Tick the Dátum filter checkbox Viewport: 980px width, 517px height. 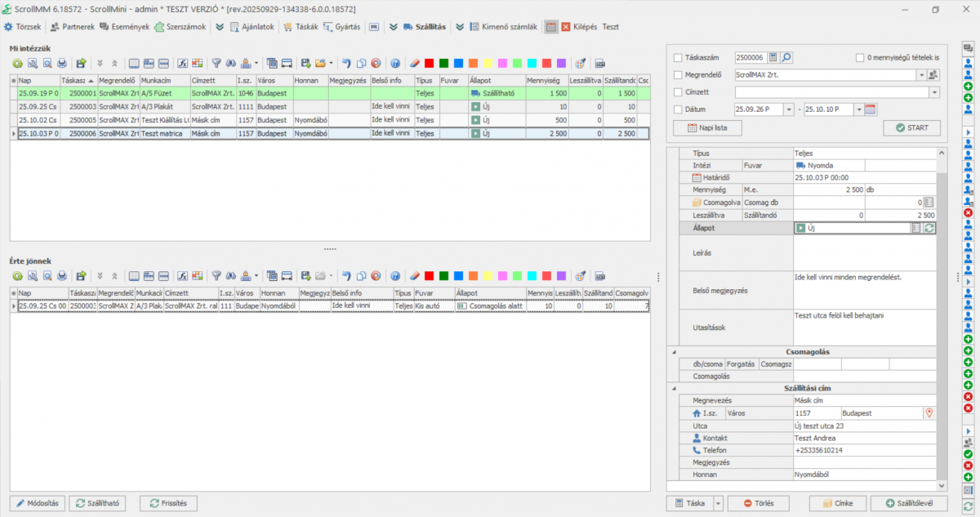point(678,109)
